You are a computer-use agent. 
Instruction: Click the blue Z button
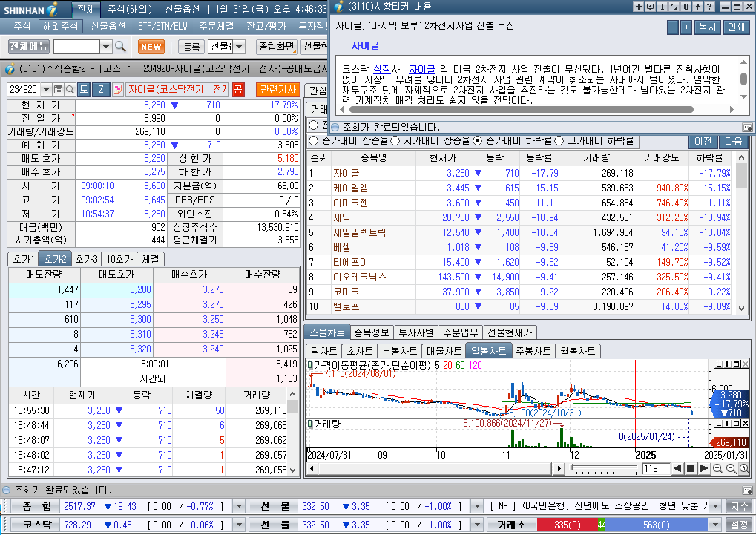click(101, 89)
